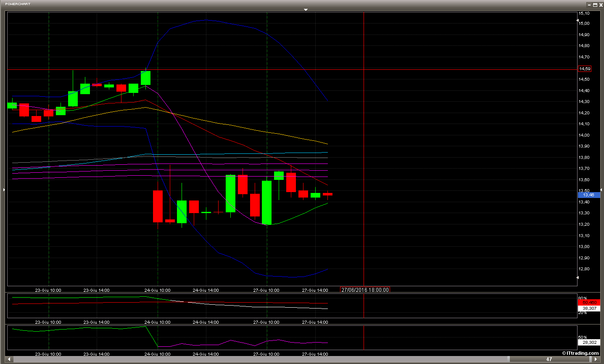The height and width of the screenshot is (364, 604).
Task: Click the 80% label on oscillator panel
Action: (x=583, y=298)
